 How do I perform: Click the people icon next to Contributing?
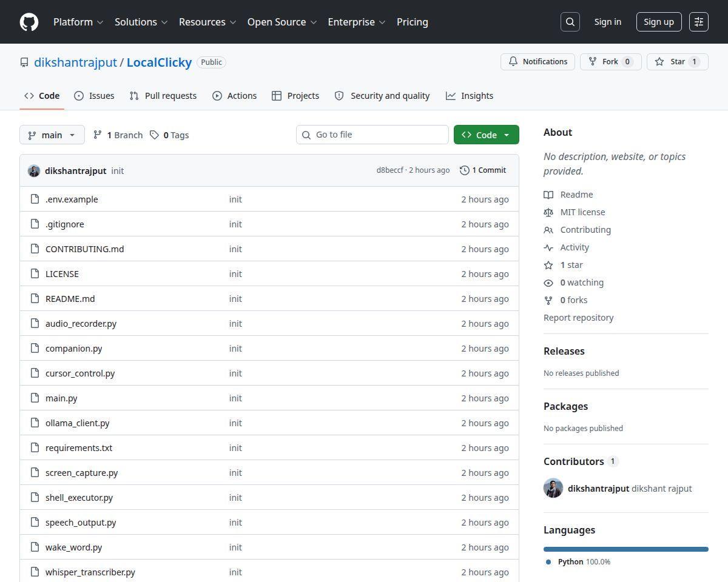click(548, 230)
